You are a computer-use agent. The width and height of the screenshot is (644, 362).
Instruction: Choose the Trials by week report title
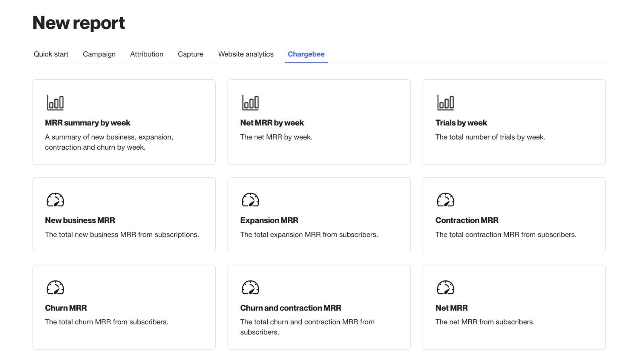(461, 123)
